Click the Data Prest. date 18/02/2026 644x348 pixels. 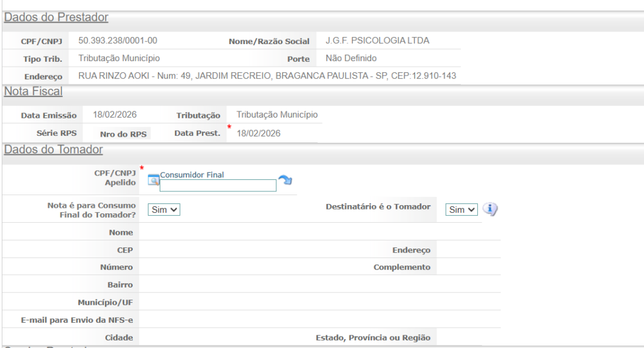[258, 133]
